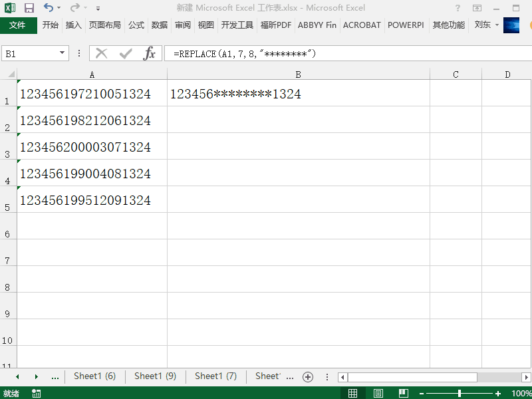Image resolution: width=532 pixels, height=399 pixels.
Task: Select cell containing 123456198212061324
Action: pos(92,120)
